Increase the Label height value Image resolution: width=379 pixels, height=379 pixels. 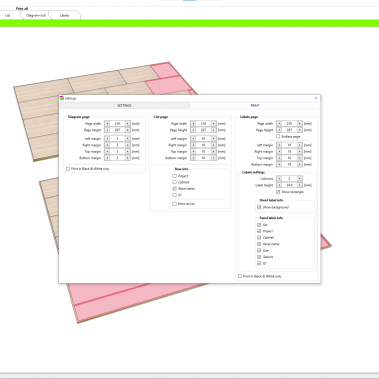tap(300, 185)
